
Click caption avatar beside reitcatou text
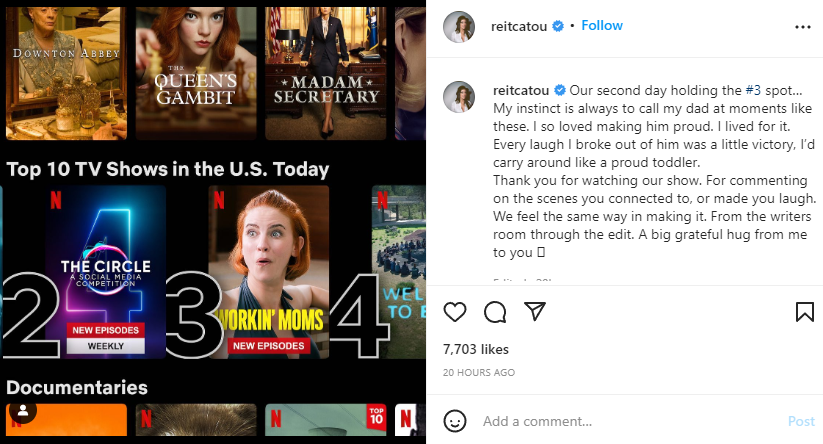tap(459, 97)
